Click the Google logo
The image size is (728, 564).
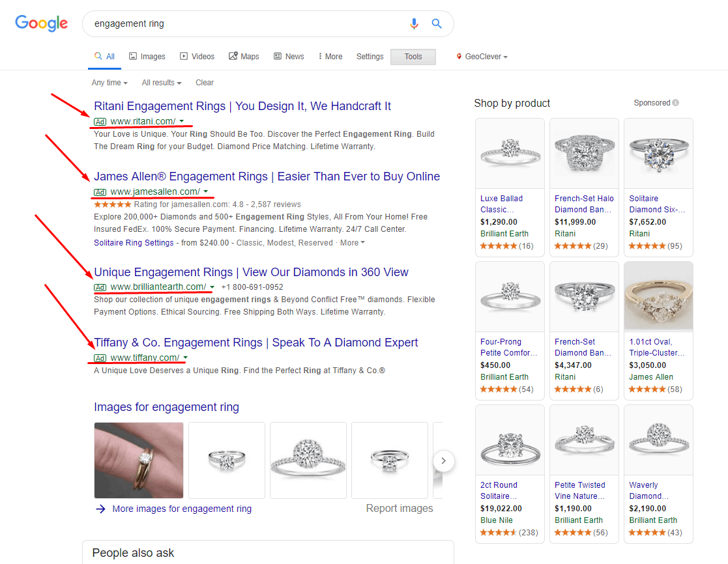[x=41, y=23]
